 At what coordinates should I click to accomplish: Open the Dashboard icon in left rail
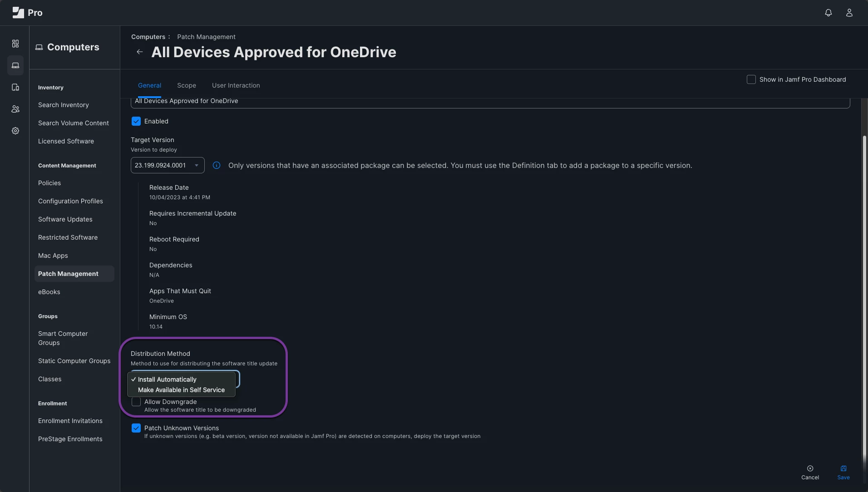click(15, 44)
